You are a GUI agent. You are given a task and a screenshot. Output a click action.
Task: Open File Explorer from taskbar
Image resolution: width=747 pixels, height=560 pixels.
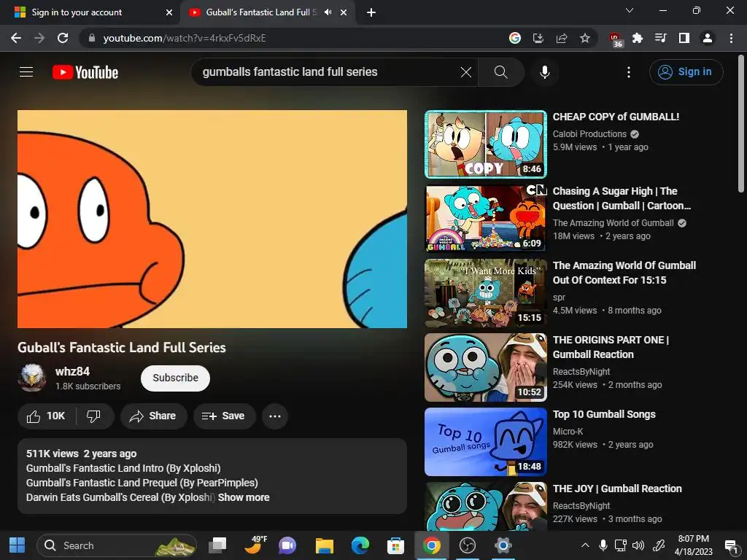coord(325,545)
